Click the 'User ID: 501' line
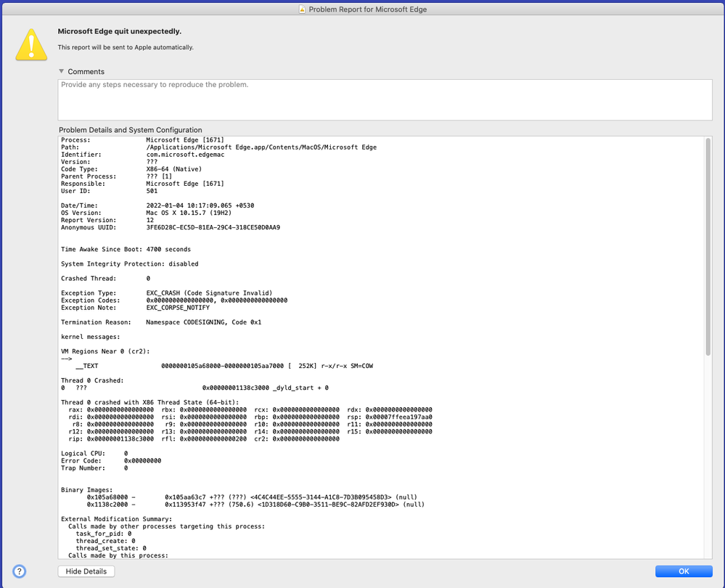This screenshot has width=725, height=588. point(109,191)
